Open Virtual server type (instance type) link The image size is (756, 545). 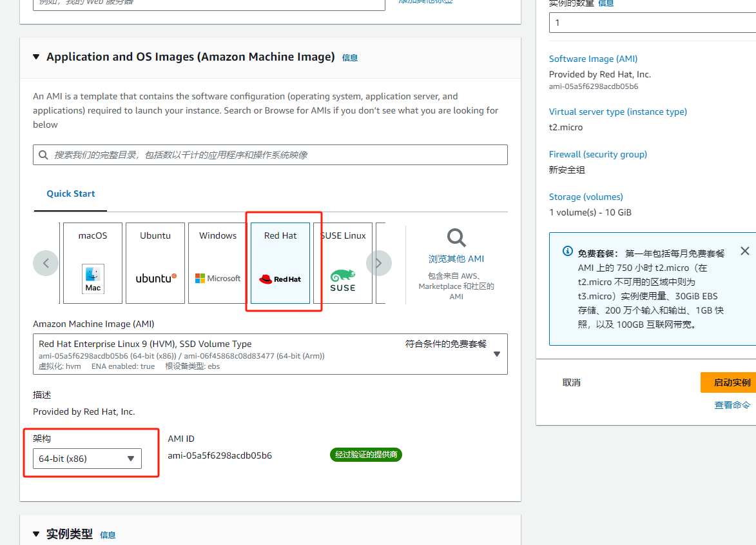pyautogui.click(x=617, y=112)
